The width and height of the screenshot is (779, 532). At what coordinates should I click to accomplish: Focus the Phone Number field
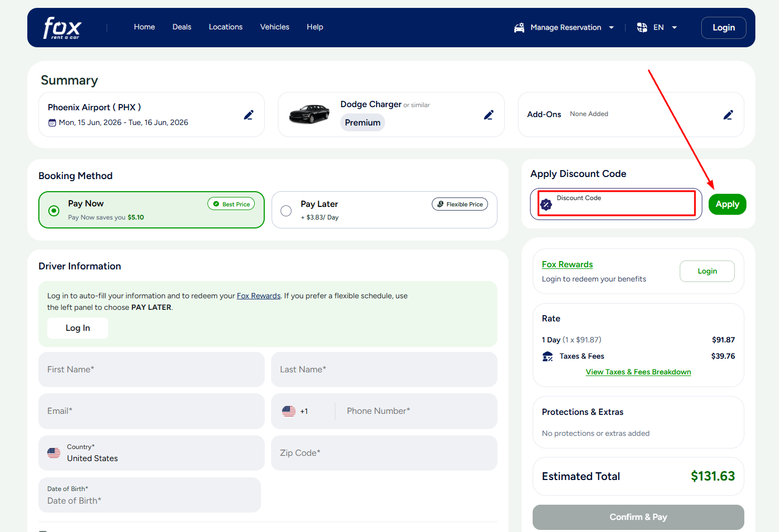tap(418, 411)
